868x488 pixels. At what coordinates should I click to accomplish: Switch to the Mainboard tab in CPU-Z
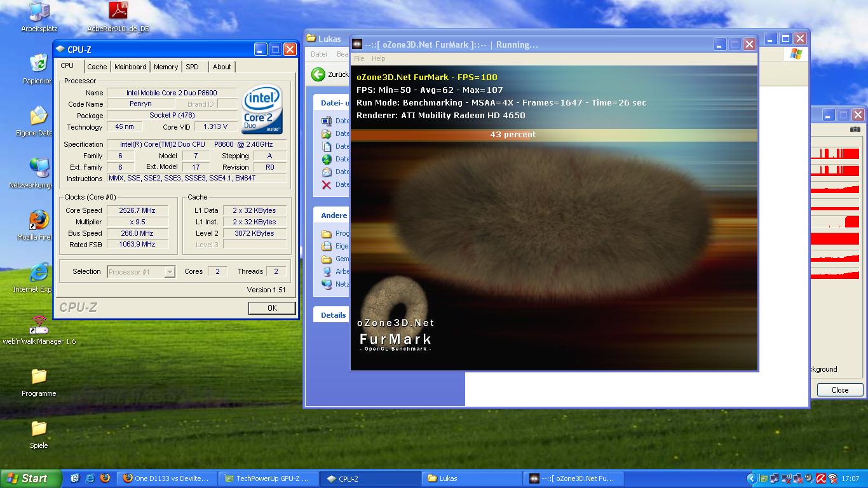(x=130, y=67)
